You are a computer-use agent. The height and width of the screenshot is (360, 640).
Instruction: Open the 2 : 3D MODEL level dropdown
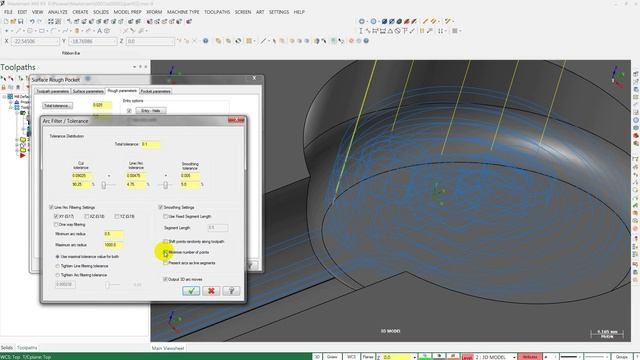click(x=514, y=357)
